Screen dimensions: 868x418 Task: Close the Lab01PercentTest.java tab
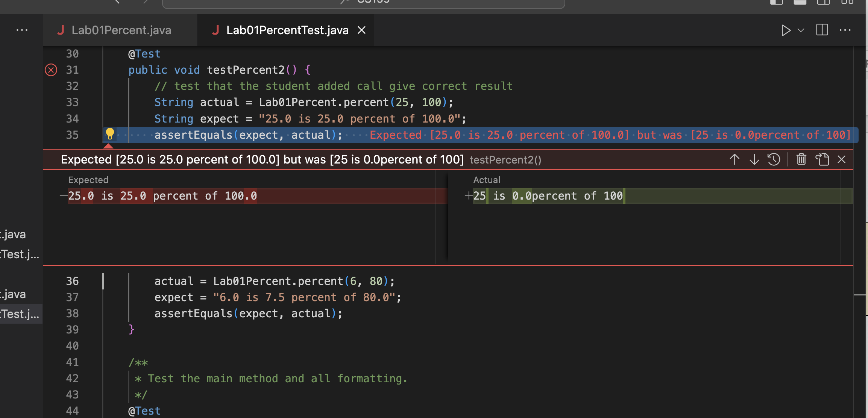(x=361, y=30)
